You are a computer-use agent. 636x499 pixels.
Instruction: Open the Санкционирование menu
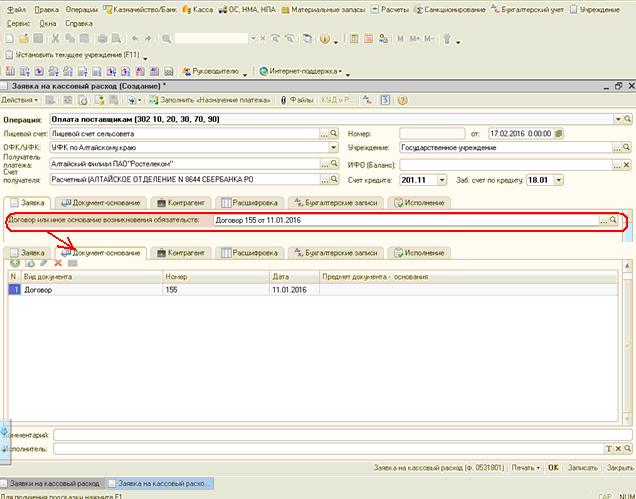click(449, 9)
